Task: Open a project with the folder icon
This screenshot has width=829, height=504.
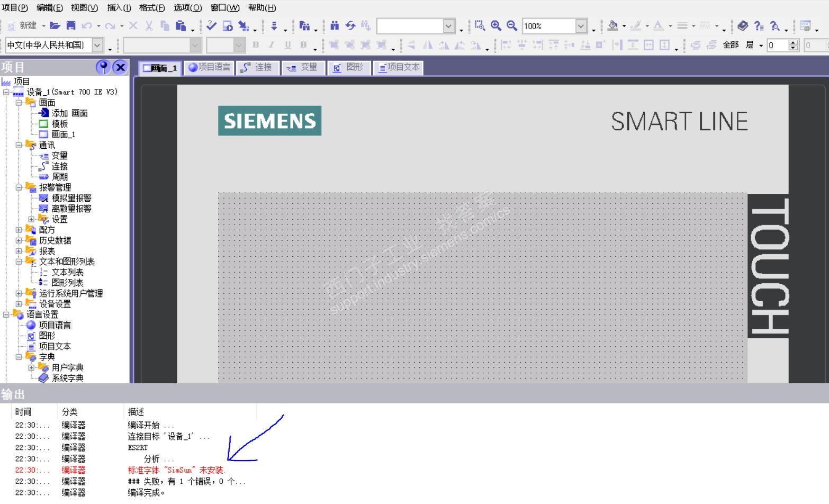Action: 55,25
